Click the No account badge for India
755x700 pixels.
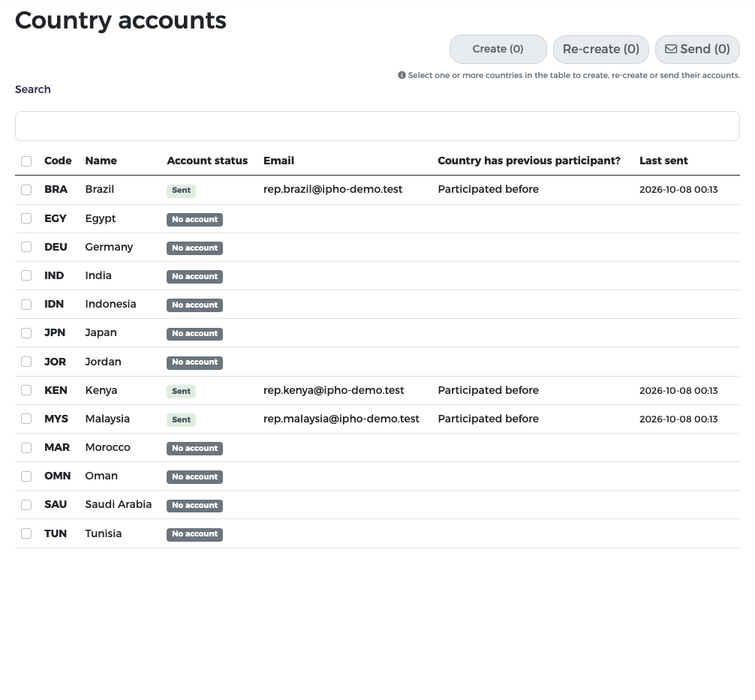pos(194,276)
